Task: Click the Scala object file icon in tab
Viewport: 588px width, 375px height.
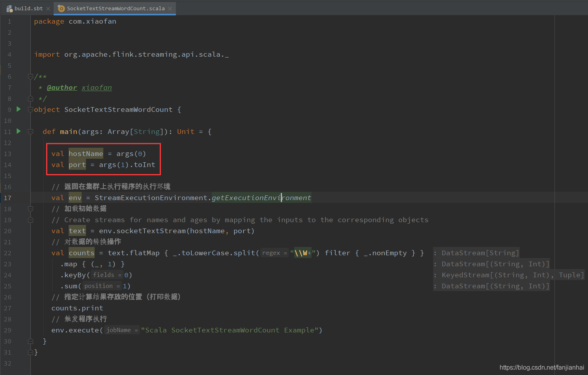Action: [61, 8]
